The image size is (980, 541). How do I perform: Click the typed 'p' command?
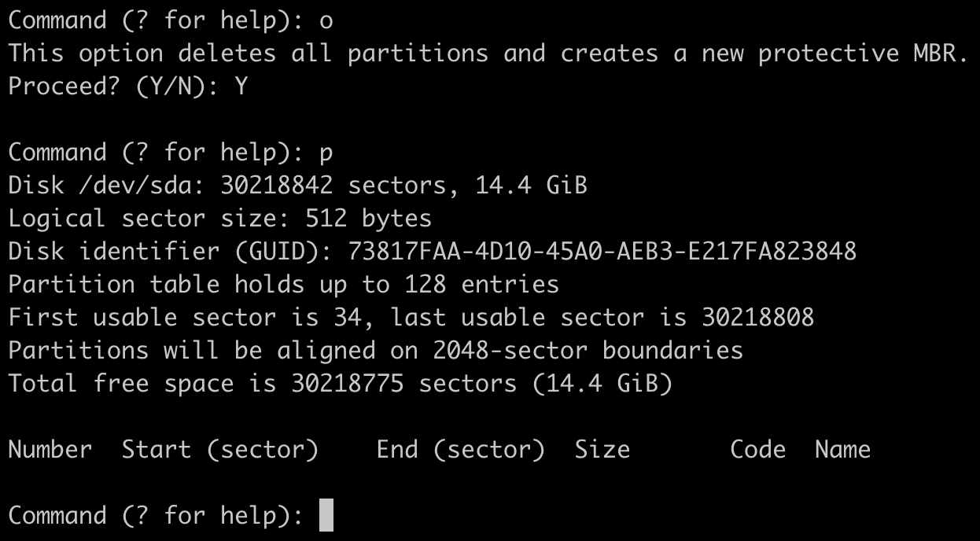pos(326,153)
